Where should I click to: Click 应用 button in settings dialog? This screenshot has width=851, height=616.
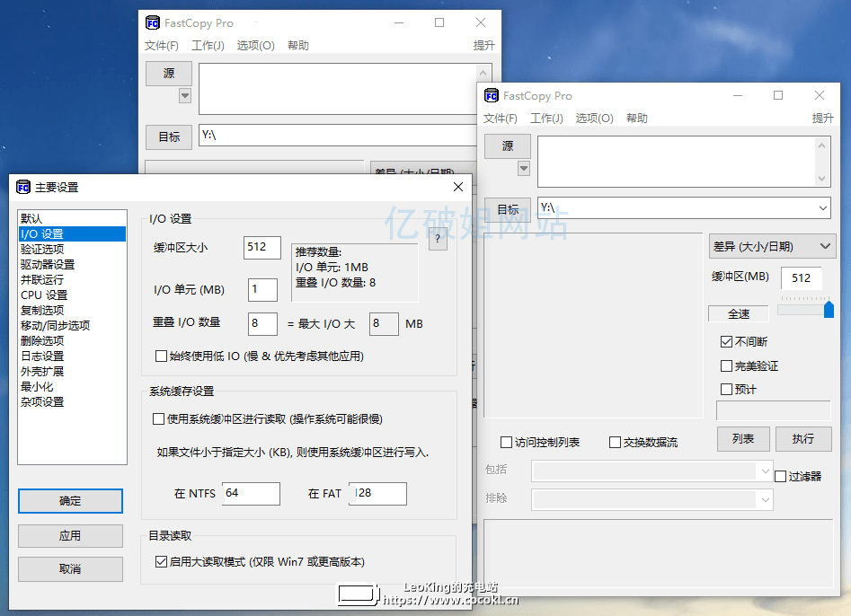click(x=71, y=536)
